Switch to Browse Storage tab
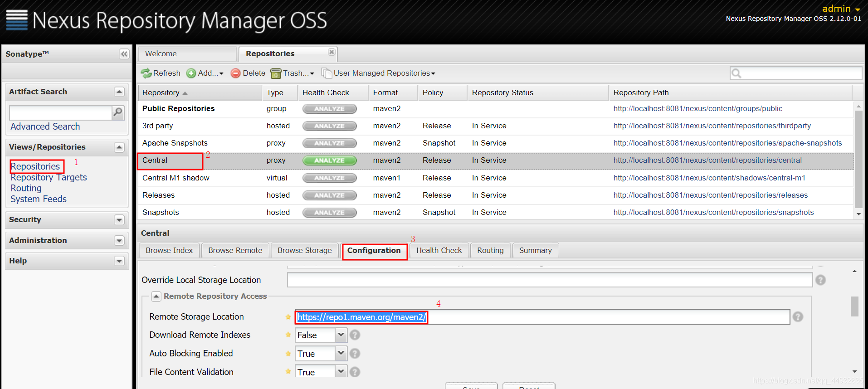This screenshot has height=389, width=868. [305, 250]
